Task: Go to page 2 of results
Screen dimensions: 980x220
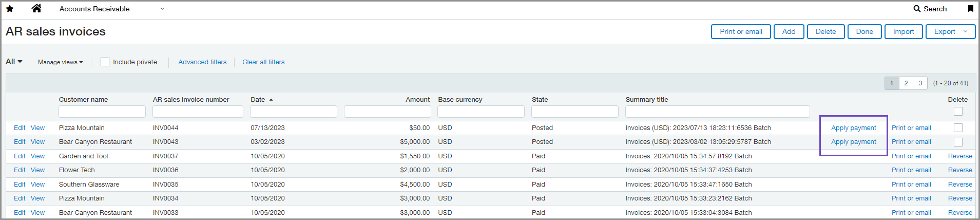Action: click(x=906, y=83)
